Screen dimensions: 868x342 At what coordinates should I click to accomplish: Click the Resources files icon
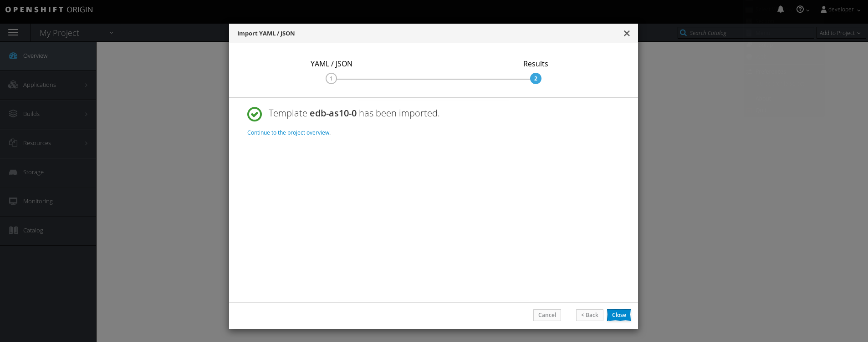pos(13,143)
